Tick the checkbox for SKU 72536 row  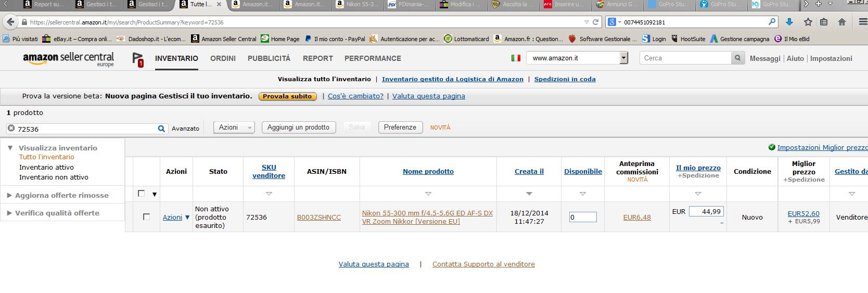(146, 217)
